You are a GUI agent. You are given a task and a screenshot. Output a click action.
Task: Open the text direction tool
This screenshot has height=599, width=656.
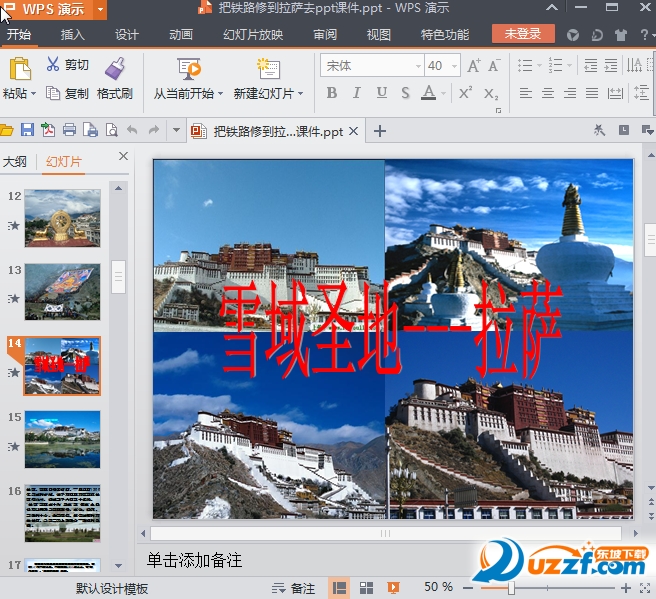pos(634,66)
